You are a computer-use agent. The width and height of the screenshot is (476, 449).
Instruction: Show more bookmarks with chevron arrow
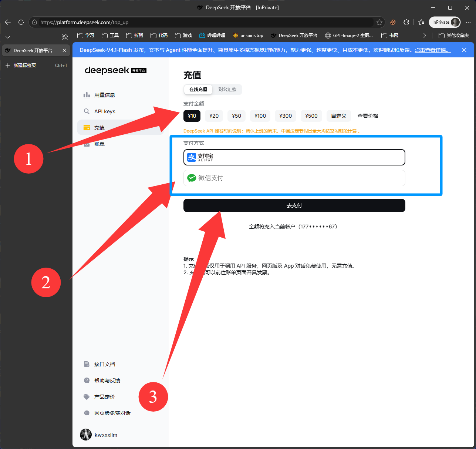(425, 36)
